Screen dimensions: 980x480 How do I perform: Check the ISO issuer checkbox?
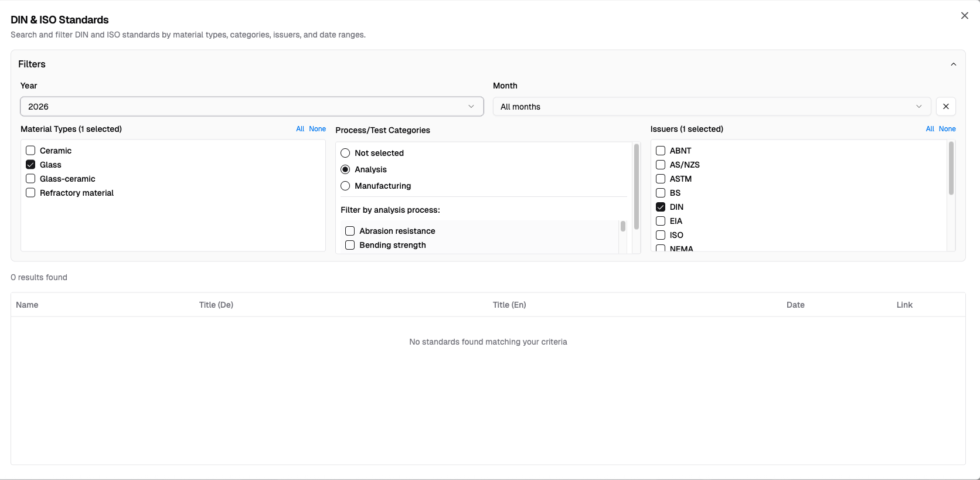pyautogui.click(x=661, y=235)
